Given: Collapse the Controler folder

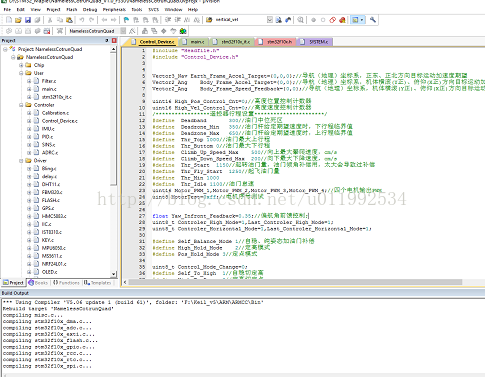Looking at the screenshot, I should [x=21, y=105].
